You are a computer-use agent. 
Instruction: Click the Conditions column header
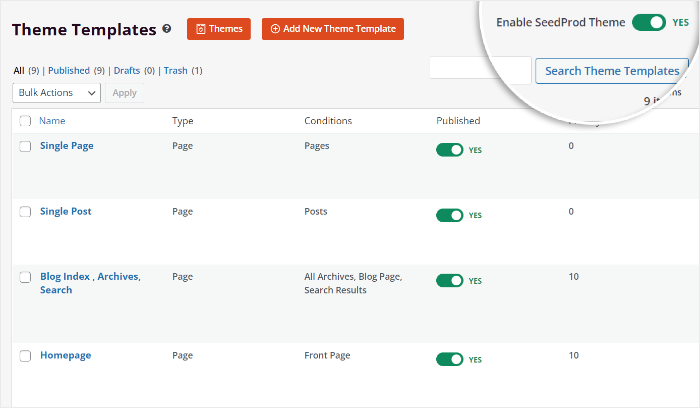328,121
